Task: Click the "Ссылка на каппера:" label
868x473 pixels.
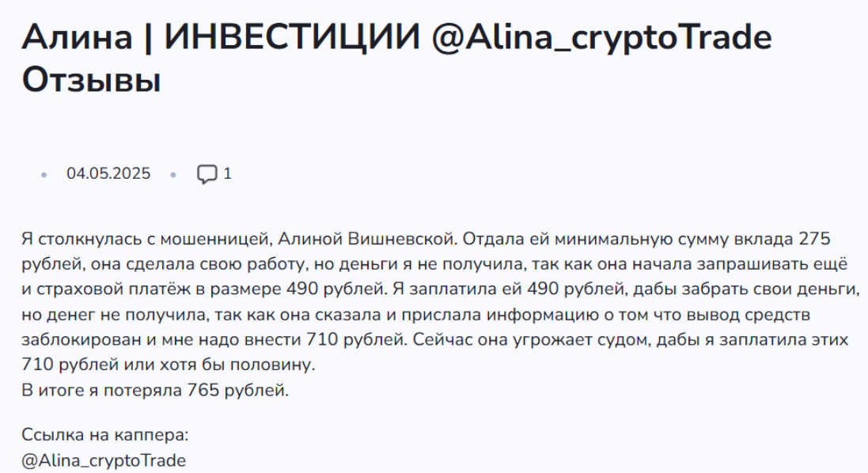Action: pyautogui.click(x=104, y=435)
